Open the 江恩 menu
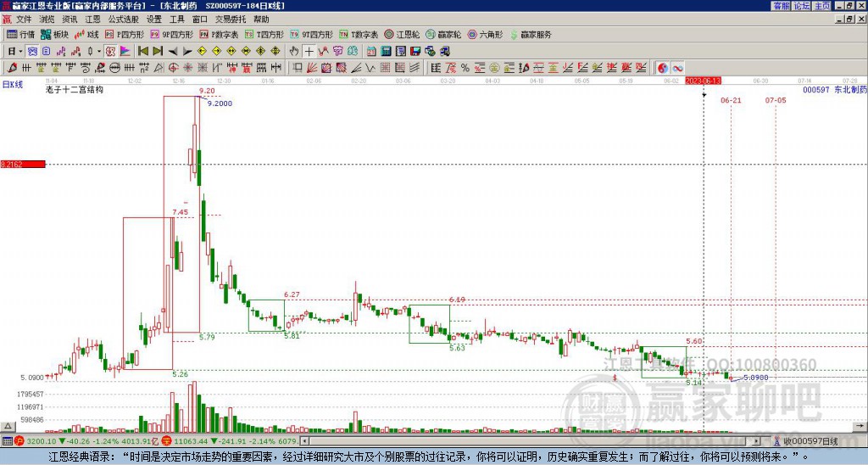This screenshot has width=868, height=465. 92,19
